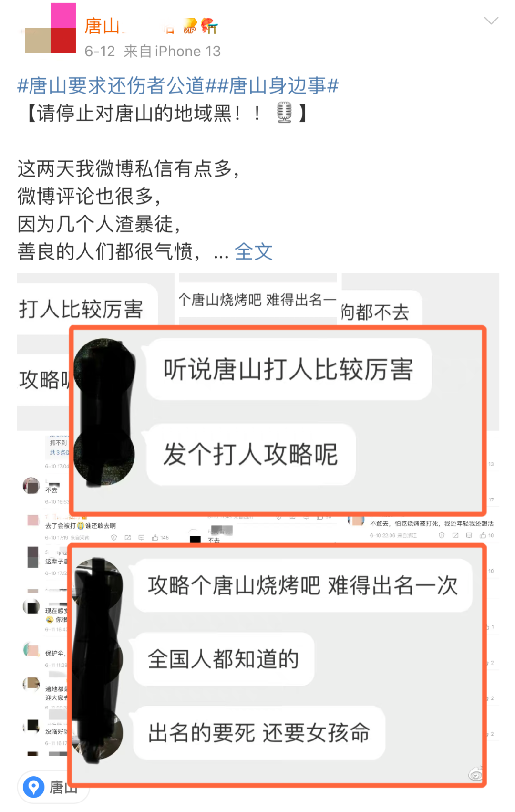
Task: Tap the poster's profile avatar
Action: pos(51,28)
